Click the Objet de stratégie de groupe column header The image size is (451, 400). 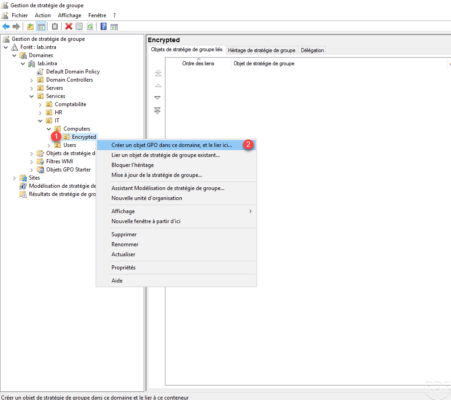pos(338,63)
